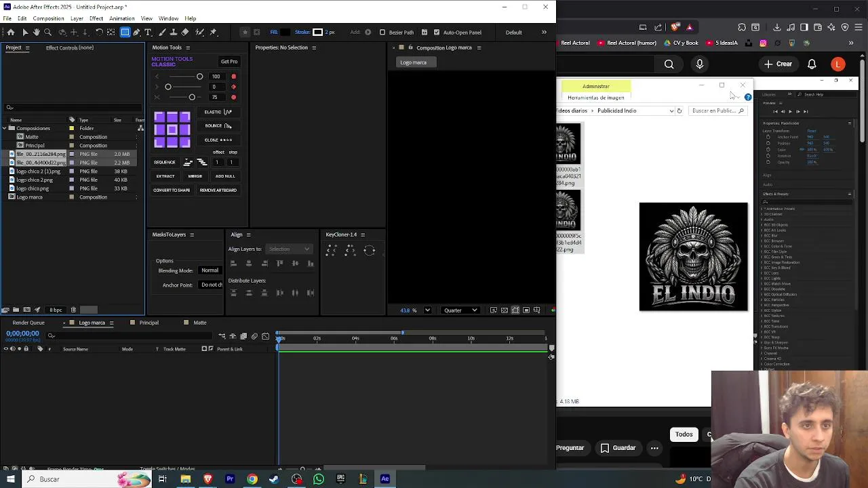Open the Project panel menu
868x488 pixels.
tap(27, 47)
